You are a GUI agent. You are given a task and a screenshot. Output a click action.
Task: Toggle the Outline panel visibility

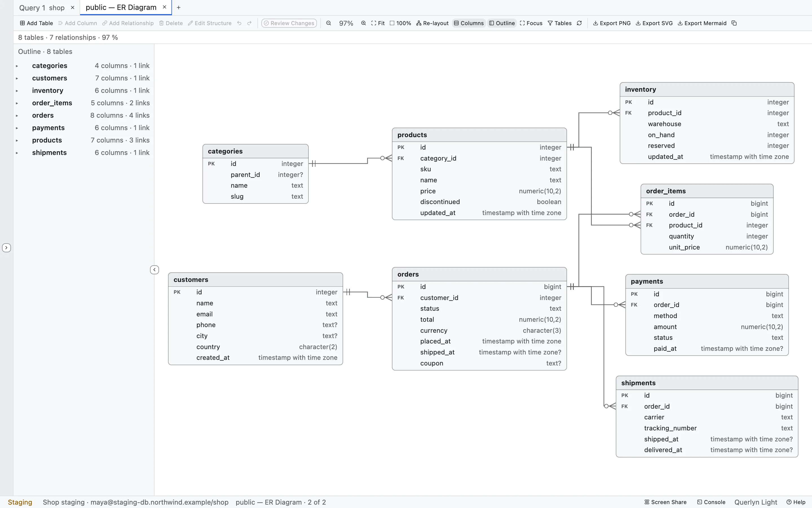click(502, 23)
